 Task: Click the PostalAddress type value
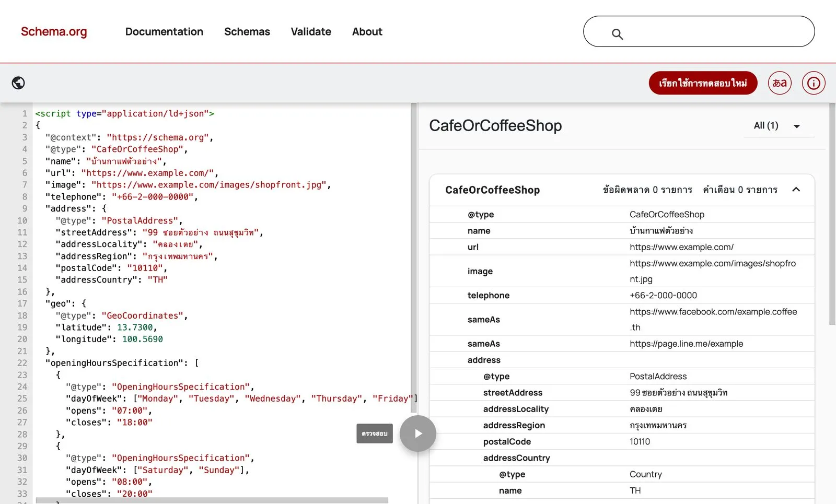pos(658,377)
